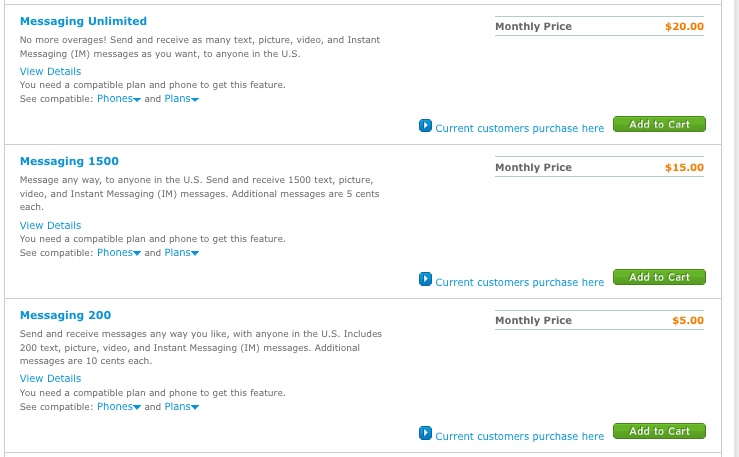This screenshot has width=739, height=457.
Task: Expand Phones dropdown under Messaging Unlimited
Action: [119, 98]
